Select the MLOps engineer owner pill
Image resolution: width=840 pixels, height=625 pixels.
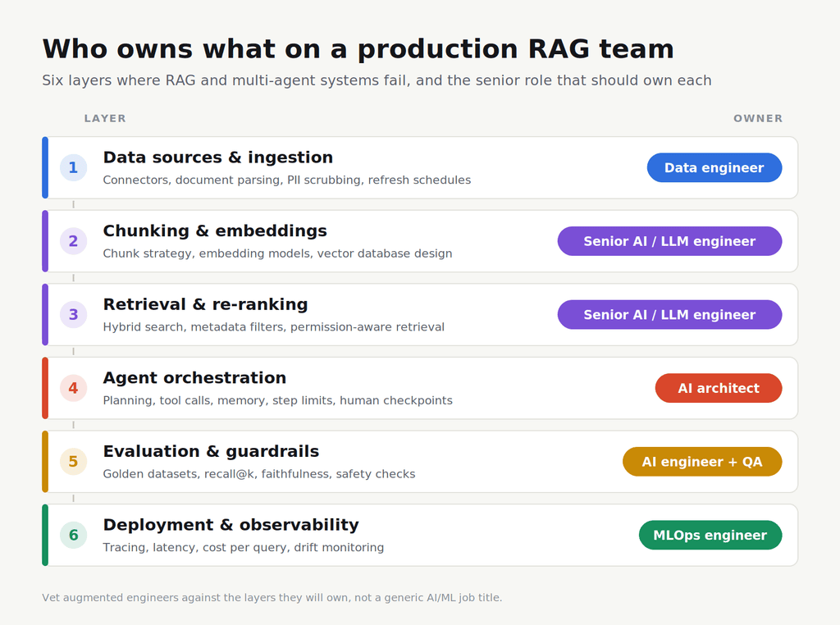[710, 535]
